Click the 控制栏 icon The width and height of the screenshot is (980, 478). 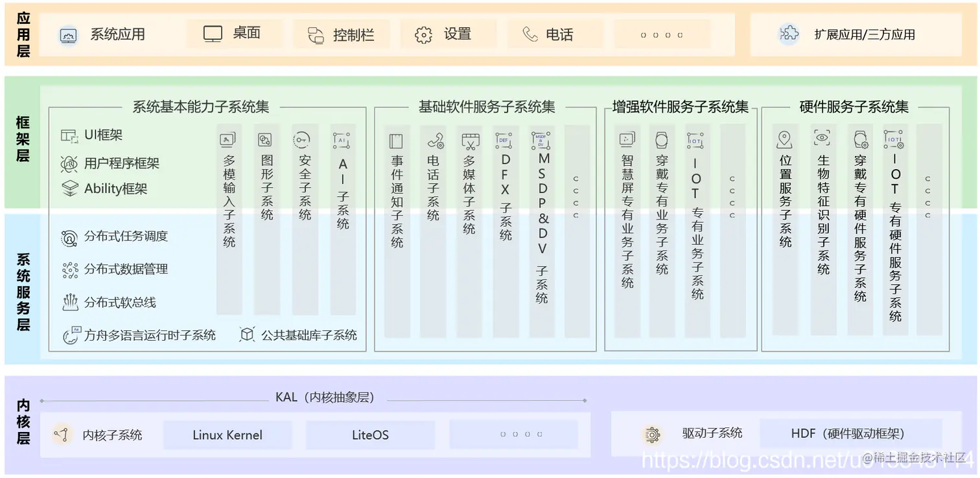[315, 34]
